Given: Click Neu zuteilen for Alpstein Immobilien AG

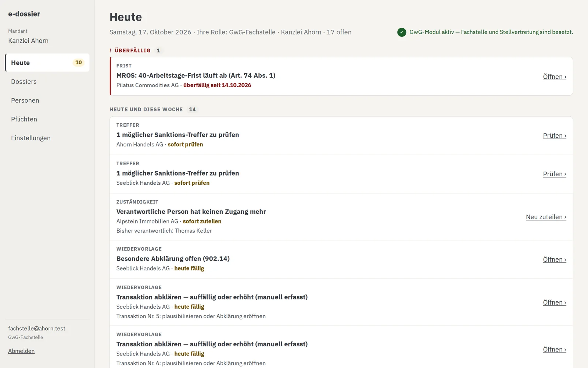Looking at the screenshot, I should [x=546, y=217].
